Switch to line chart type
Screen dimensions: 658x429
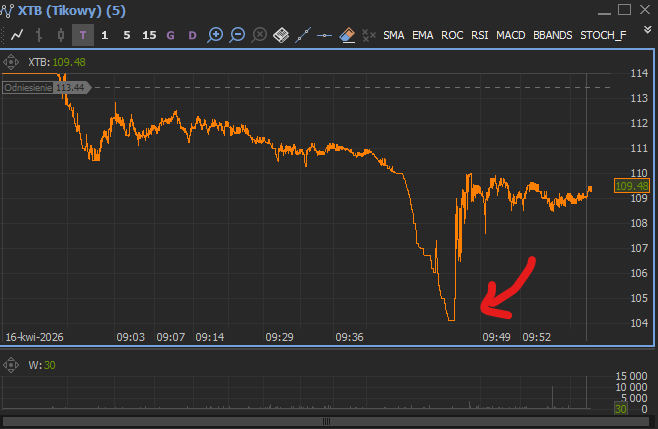(17, 35)
